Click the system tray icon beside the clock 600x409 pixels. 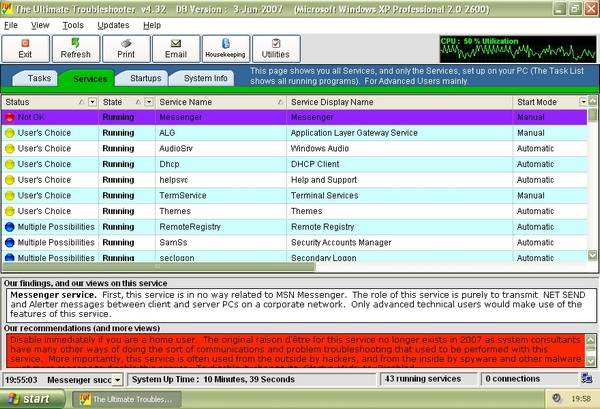(x=557, y=398)
